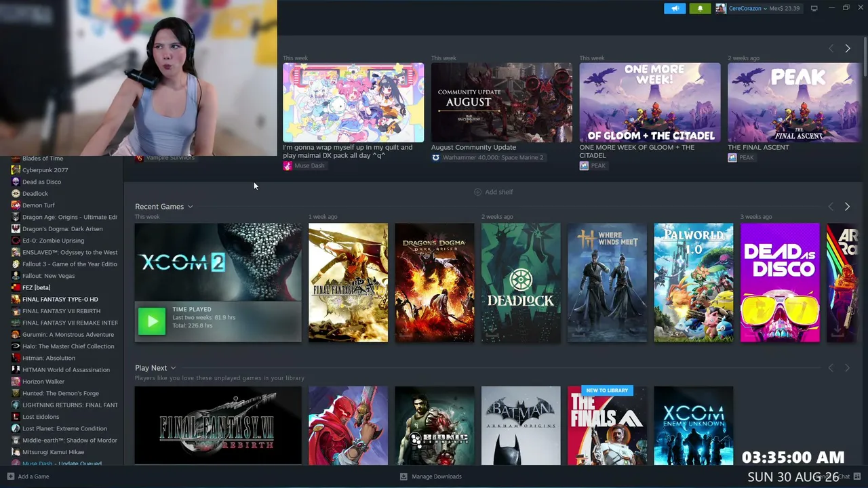Go back on the Recent Games shelf left arrow
Image resolution: width=868 pixels, height=488 pixels.
(x=831, y=207)
